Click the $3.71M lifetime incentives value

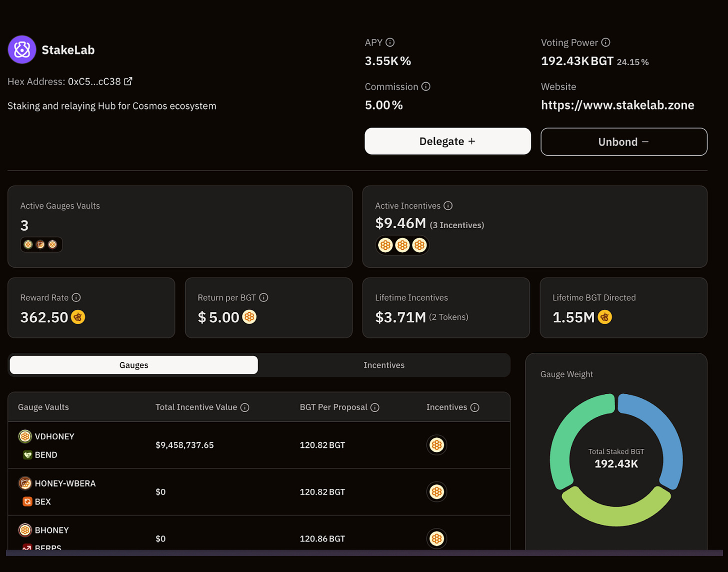click(x=400, y=317)
